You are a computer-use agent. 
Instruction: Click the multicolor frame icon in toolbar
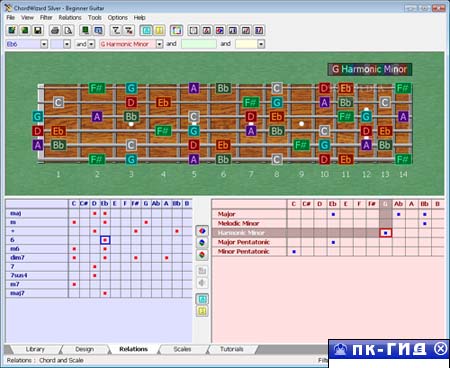176,30
